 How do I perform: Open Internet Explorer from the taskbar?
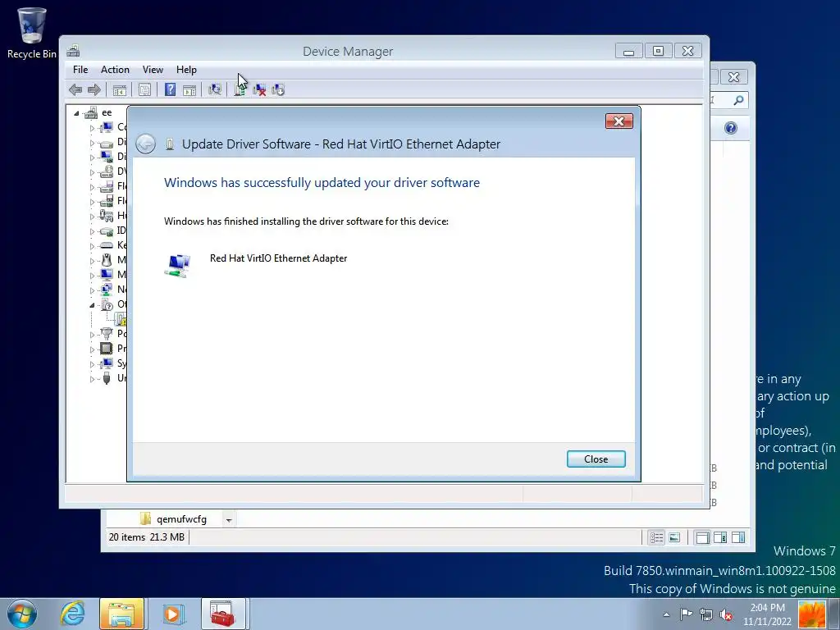pos(72,614)
